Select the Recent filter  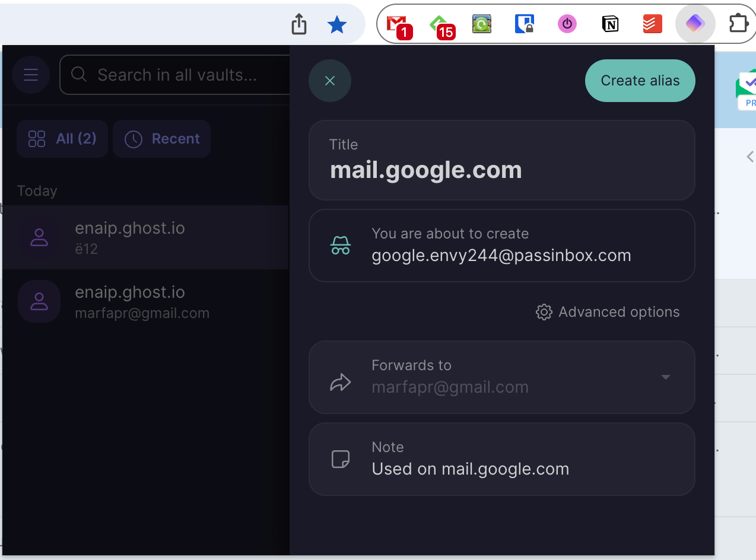tap(161, 139)
